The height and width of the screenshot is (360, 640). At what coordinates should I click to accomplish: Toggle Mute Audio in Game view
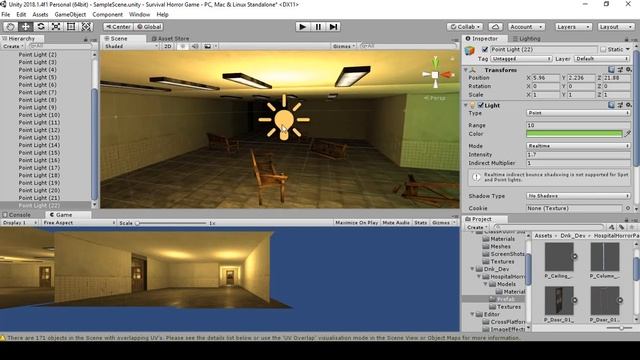point(396,222)
